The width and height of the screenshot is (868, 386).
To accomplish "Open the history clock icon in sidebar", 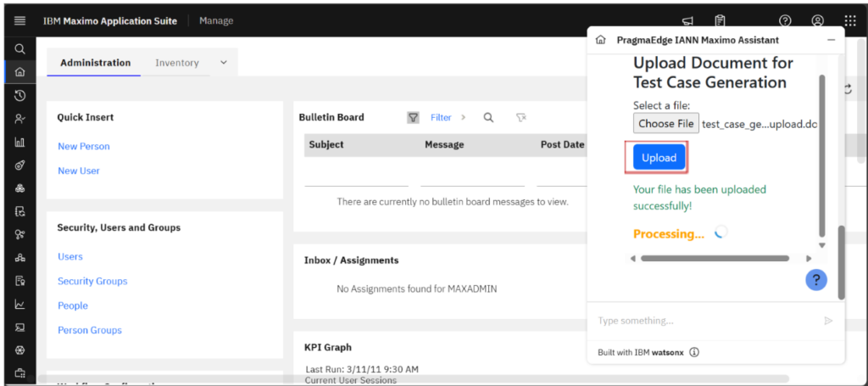I will coord(20,95).
